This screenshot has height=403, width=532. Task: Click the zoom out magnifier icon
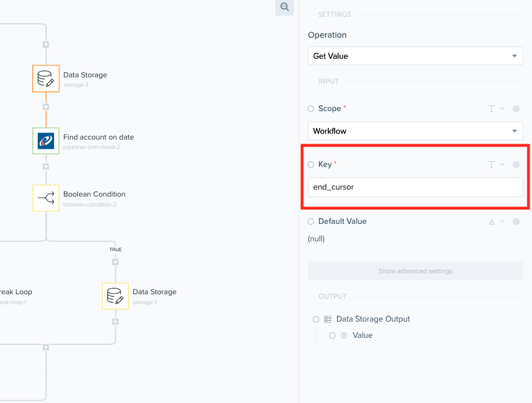[284, 7]
